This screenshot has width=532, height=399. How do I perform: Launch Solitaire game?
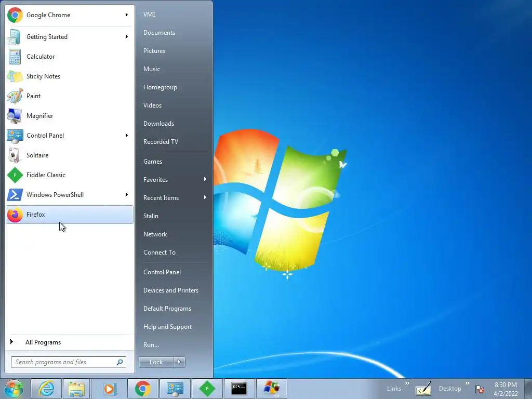click(x=69, y=155)
